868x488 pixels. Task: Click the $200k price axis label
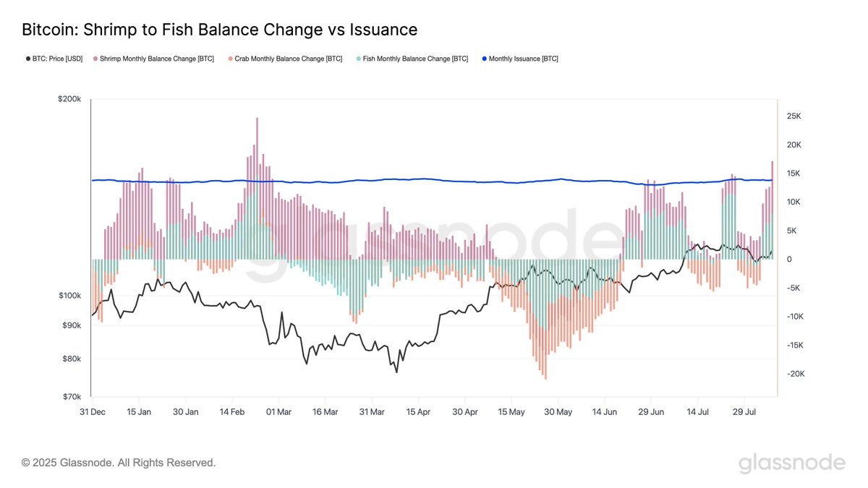pyautogui.click(x=70, y=99)
